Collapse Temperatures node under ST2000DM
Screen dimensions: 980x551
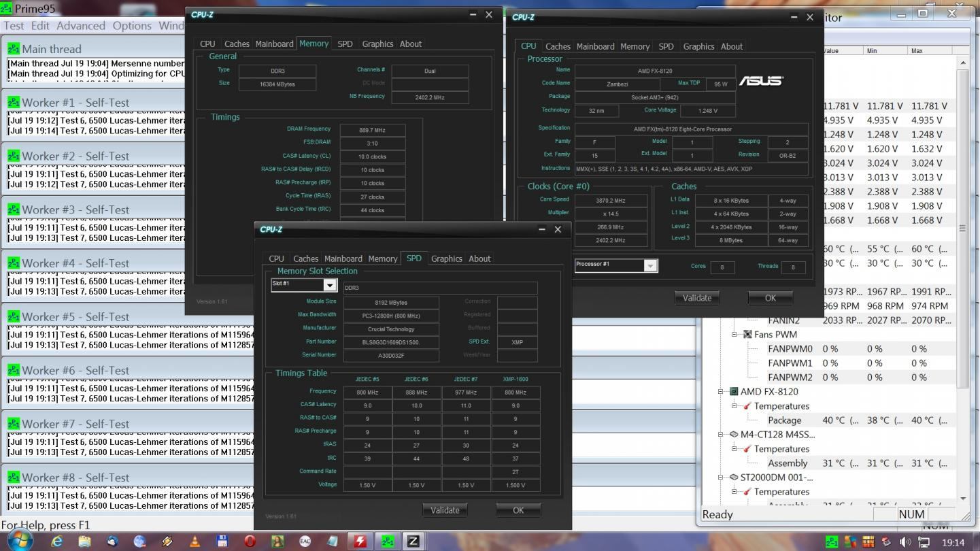pyautogui.click(x=734, y=491)
